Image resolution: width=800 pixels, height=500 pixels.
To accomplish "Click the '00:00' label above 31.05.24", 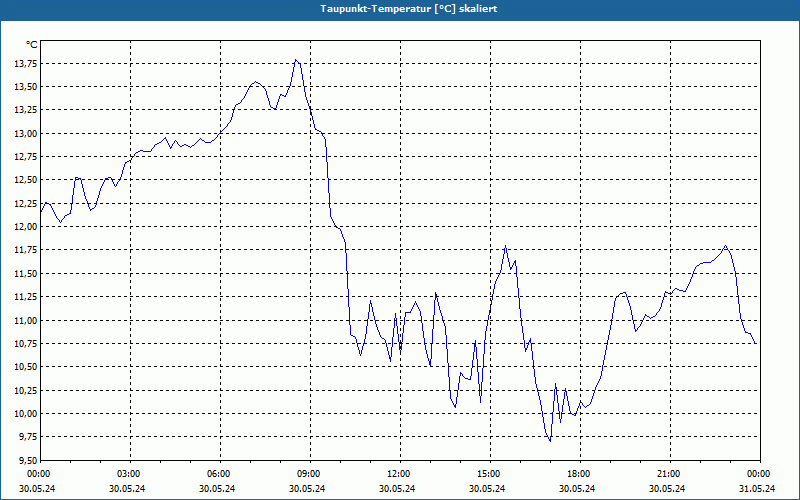I will 759,474.
